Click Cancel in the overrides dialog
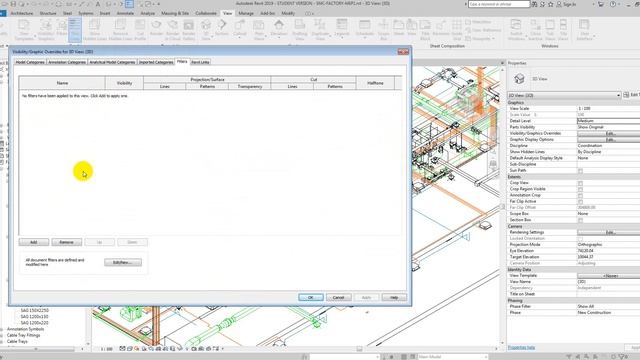 click(x=338, y=297)
